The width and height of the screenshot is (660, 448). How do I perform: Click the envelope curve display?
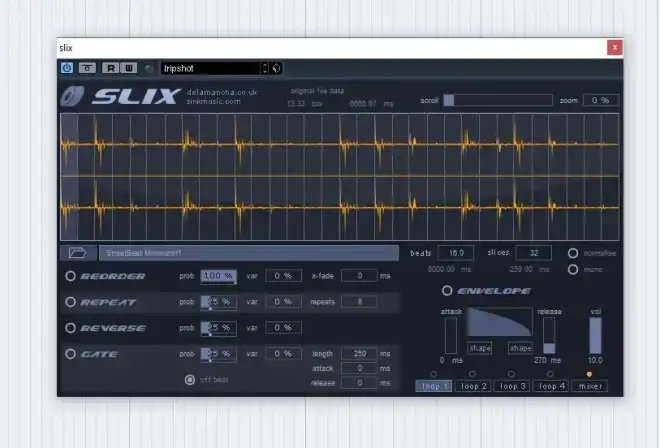[x=500, y=322]
